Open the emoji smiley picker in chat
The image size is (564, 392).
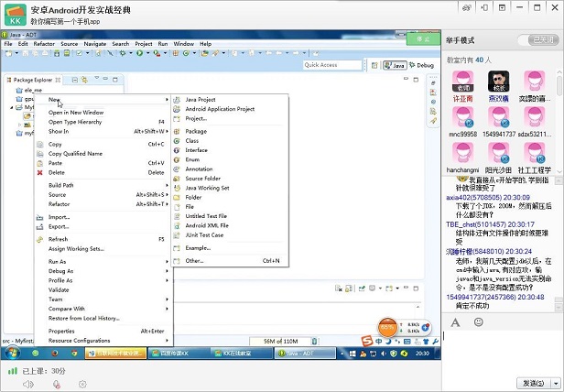click(x=478, y=321)
